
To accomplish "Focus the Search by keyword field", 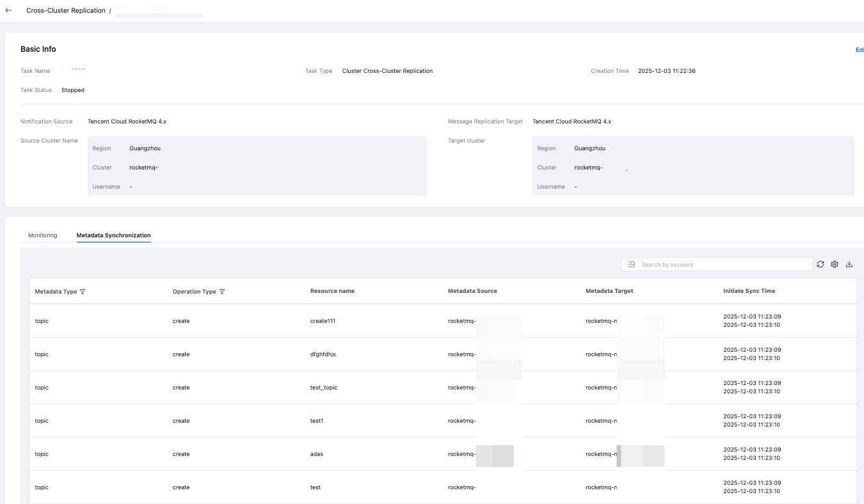I will pyautogui.click(x=723, y=264).
